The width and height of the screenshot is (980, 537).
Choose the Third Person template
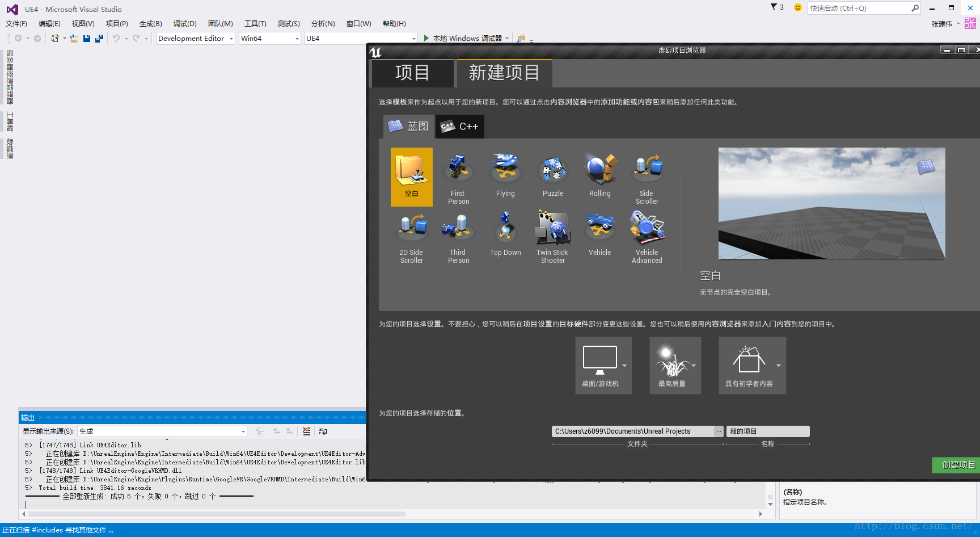pos(458,237)
